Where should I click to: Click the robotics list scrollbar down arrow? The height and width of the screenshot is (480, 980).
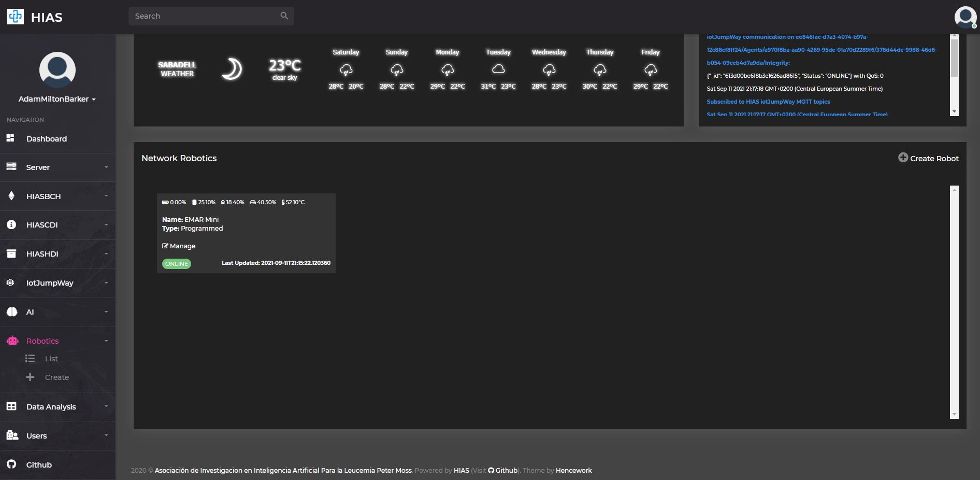coord(954,415)
